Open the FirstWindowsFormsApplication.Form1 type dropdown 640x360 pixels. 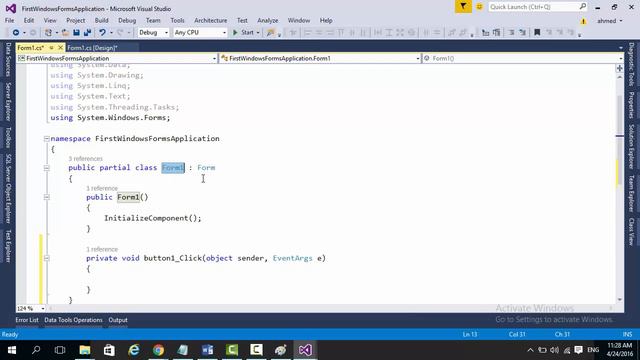(x=320, y=58)
